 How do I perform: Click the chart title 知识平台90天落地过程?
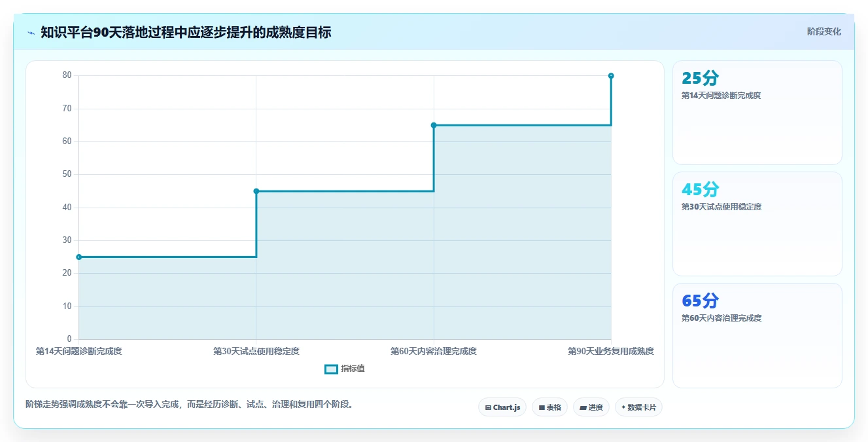pos(186,32)
